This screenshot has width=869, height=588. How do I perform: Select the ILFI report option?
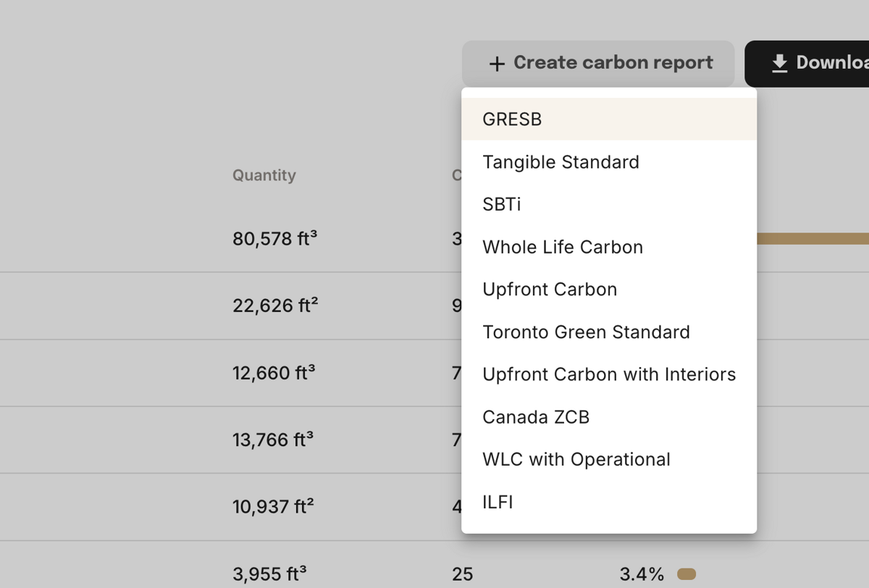pyautogui.click(x=609, y=502)
